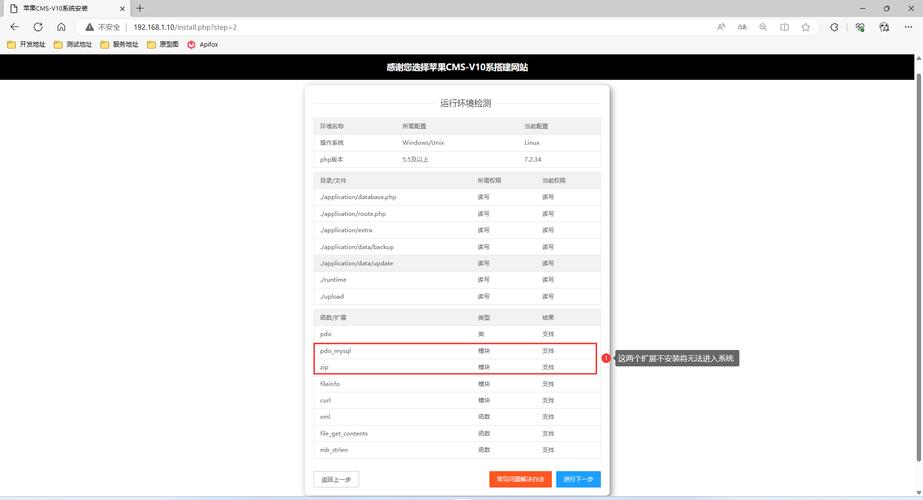923x500 pixels.
Task: Click ./application/data/update row
Action: (457, 263)
